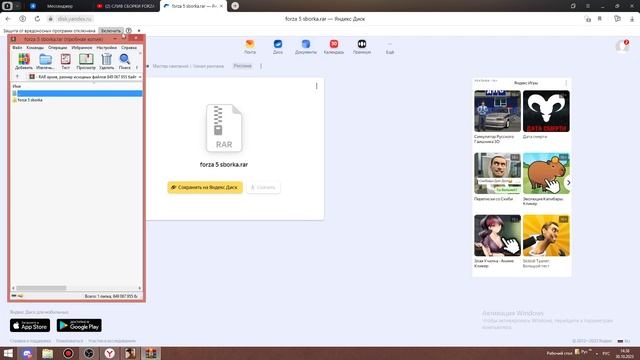640x360 pixels.
Task: Open the Windows Start menu
Action: 8,353
